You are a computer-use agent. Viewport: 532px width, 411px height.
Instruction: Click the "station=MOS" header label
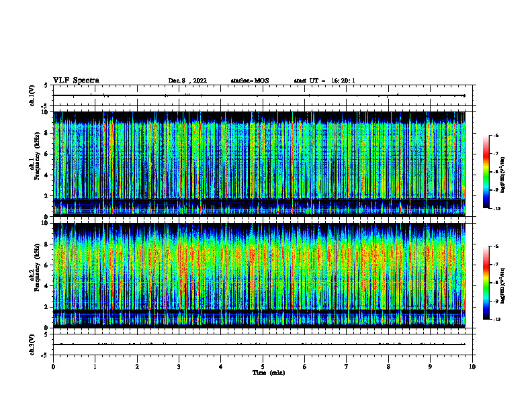(x=250, y=81)
